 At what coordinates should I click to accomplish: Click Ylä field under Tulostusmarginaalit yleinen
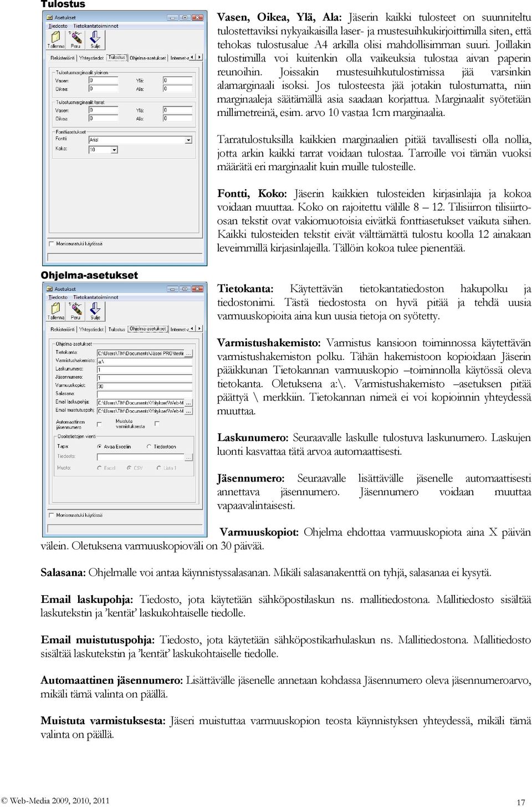click(178, 80)
